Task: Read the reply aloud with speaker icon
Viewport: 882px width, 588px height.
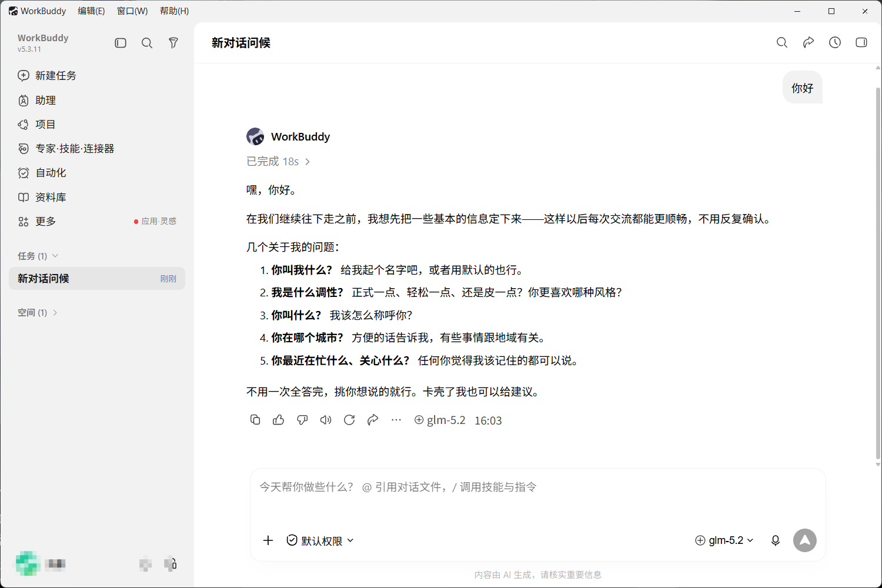Action: pyautogui.click(x=326, y=420)
